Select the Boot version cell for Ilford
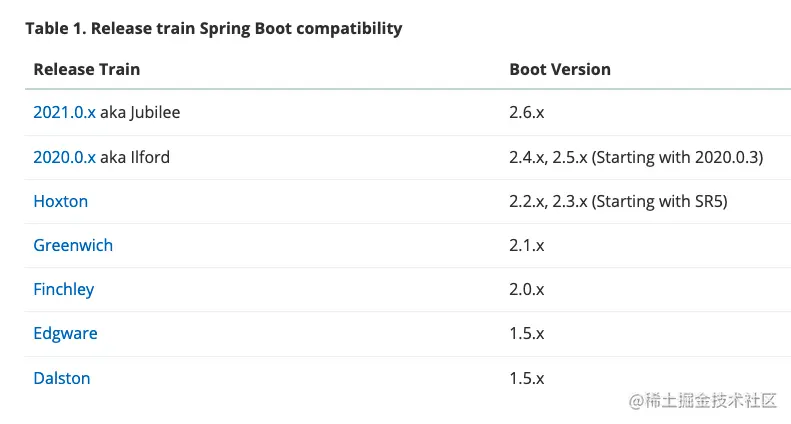This screenshot has width=791, height=424. [636, 157]
